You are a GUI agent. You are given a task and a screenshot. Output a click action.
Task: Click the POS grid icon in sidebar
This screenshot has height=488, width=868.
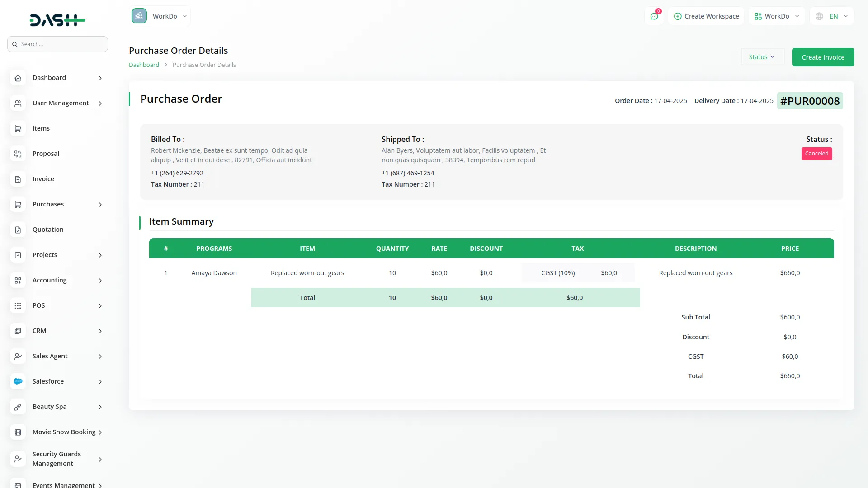tap(18, 306)
